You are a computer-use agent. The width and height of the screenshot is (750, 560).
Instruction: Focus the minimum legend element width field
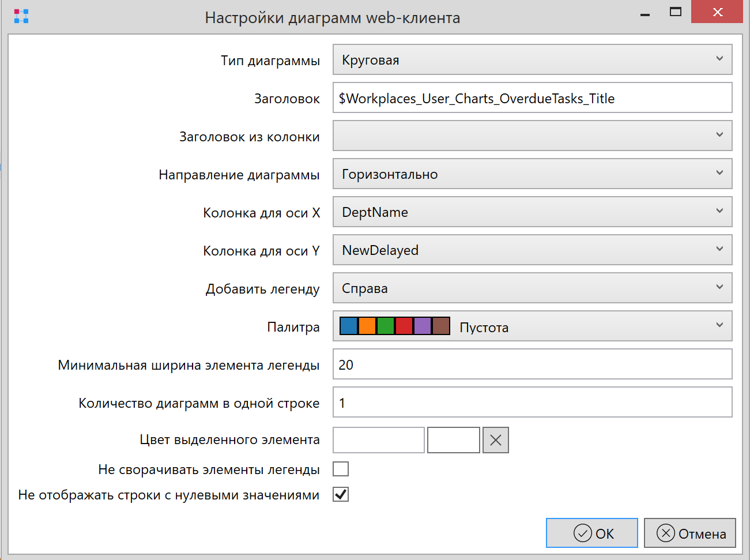[532, 364]
